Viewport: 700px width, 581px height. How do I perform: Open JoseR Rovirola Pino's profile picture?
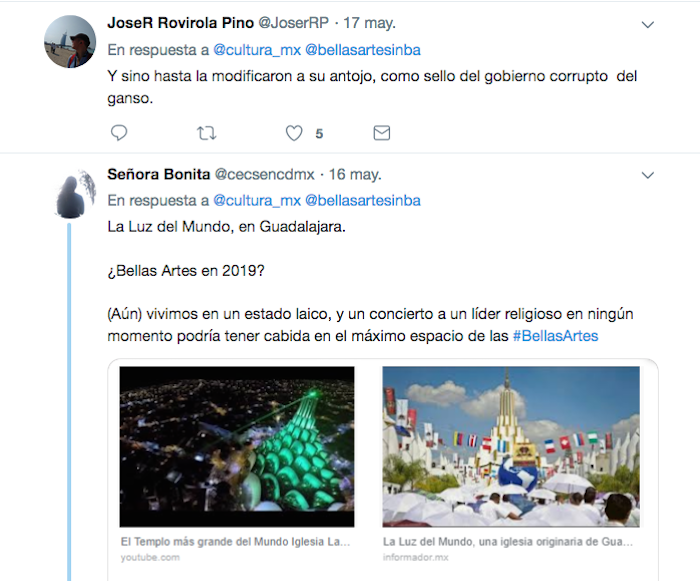[70, 42]
